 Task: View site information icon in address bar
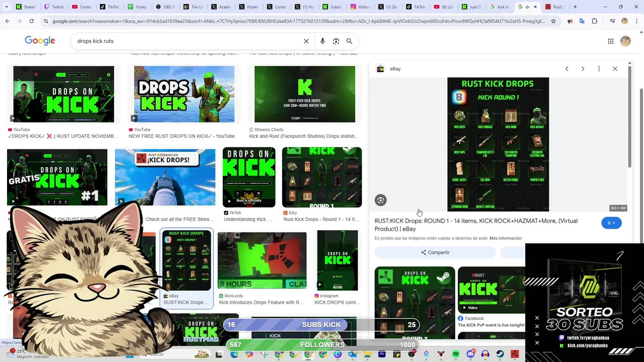(x=46, y=21)
